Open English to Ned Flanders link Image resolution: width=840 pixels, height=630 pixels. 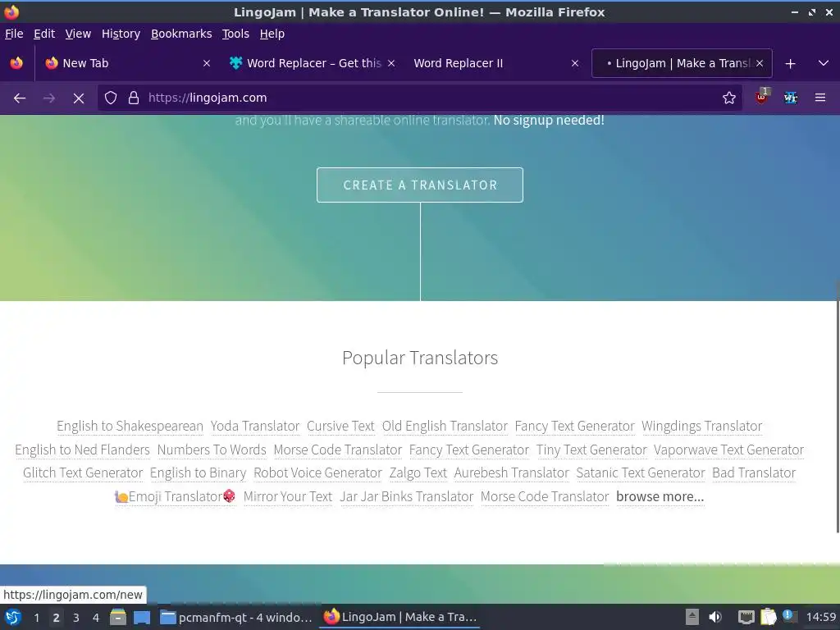pyautogui.click(x=83, y=450)
